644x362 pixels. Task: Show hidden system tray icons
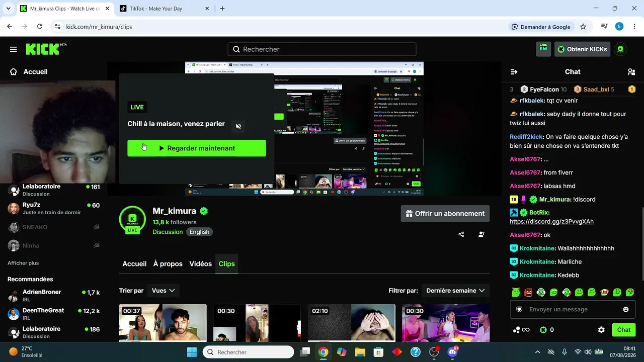tap(537, 352)
